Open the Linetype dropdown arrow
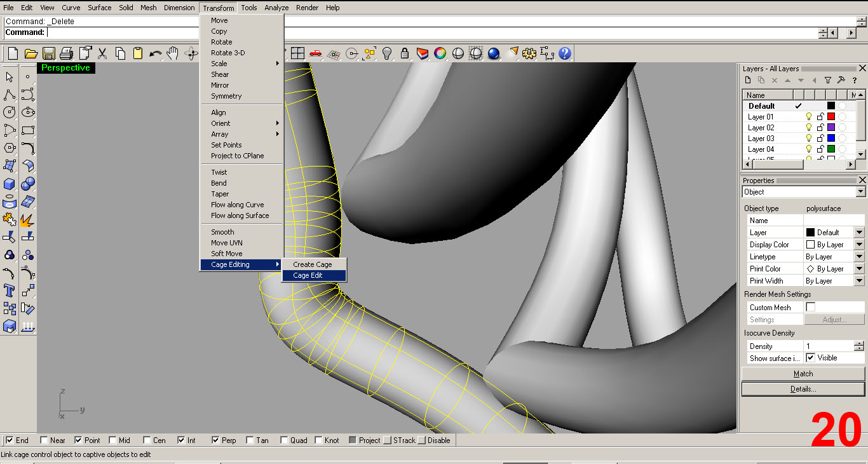 click(859, 257)
